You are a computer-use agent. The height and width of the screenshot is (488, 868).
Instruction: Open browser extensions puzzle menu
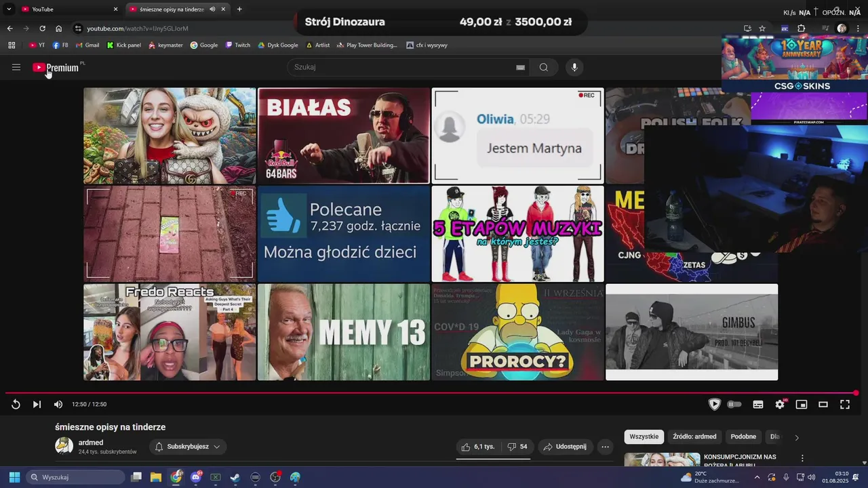pyautogui.click(x=802, y=28)
